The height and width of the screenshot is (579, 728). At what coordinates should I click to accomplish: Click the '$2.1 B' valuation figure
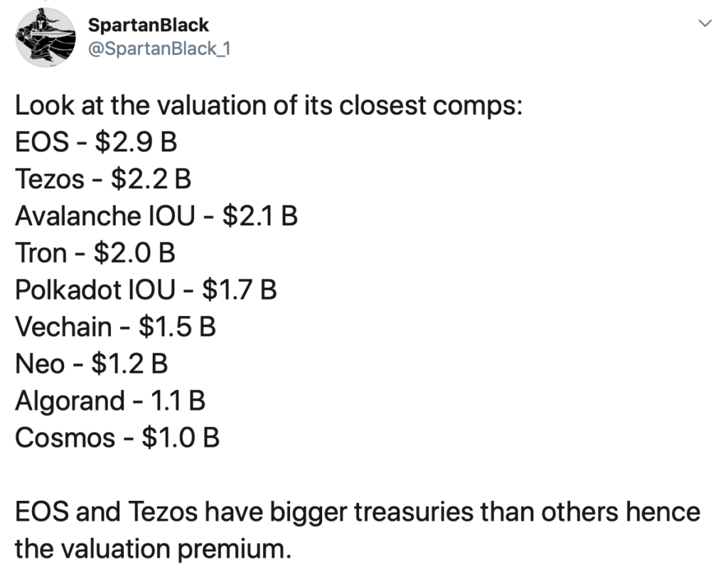tap(259, 216)
